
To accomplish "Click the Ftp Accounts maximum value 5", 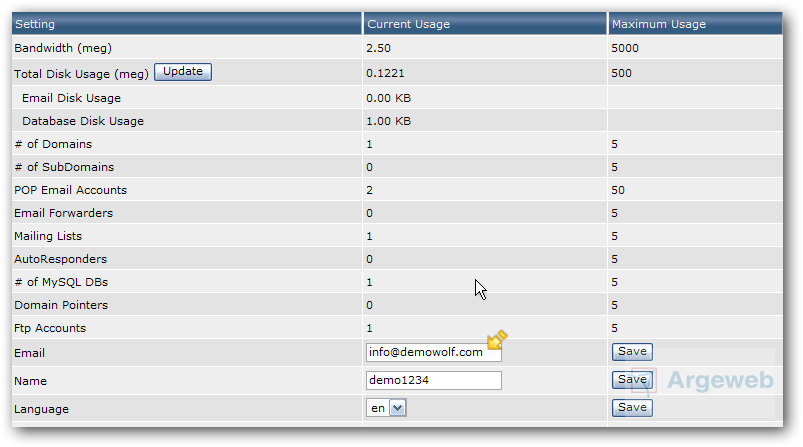I will tap(615, 328).
